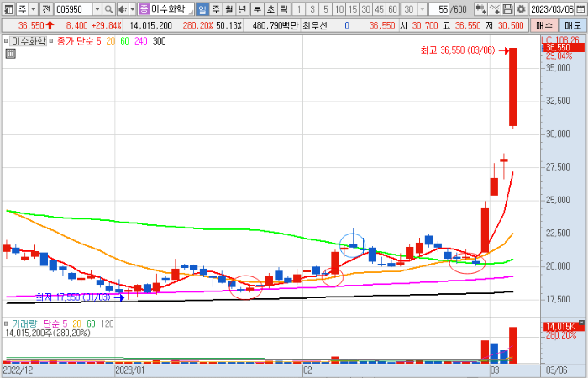The width and height of the screenshot is (588, 378).
Task: Expand the stock code 005950 dropdown
Action: coord(97,8)
